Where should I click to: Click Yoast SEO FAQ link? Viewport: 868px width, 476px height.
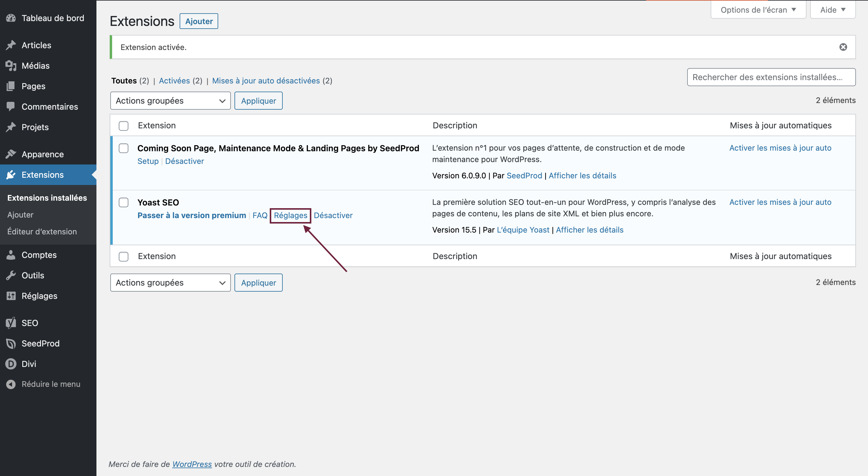click(x=260, y=215)
